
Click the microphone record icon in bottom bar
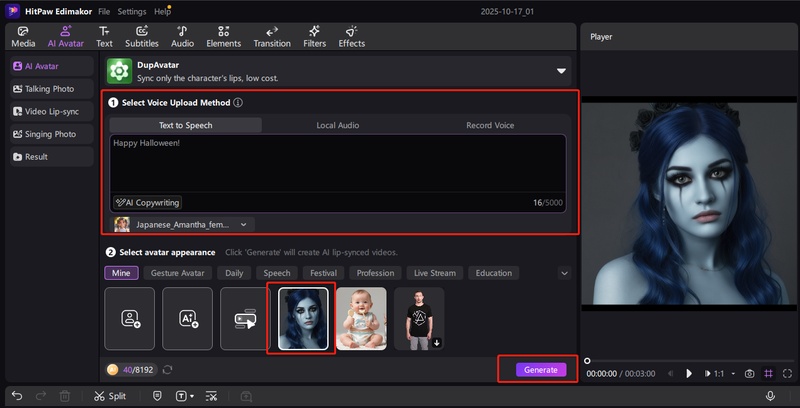[x=770, y=396]
